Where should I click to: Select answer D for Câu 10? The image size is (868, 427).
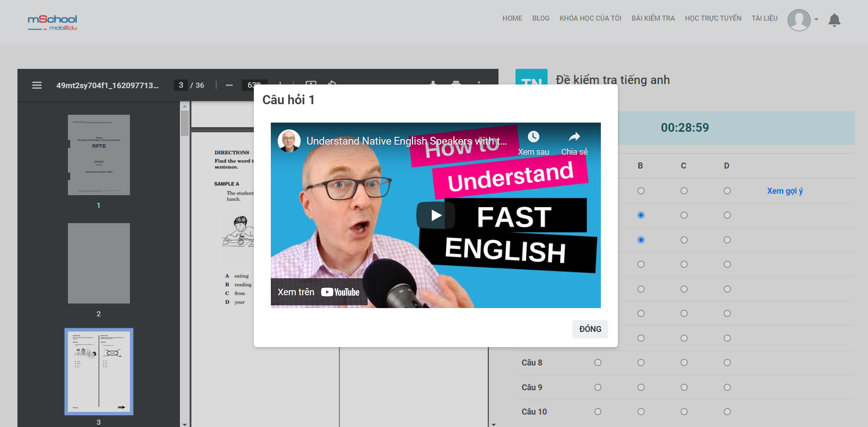(x=727, y=412)
